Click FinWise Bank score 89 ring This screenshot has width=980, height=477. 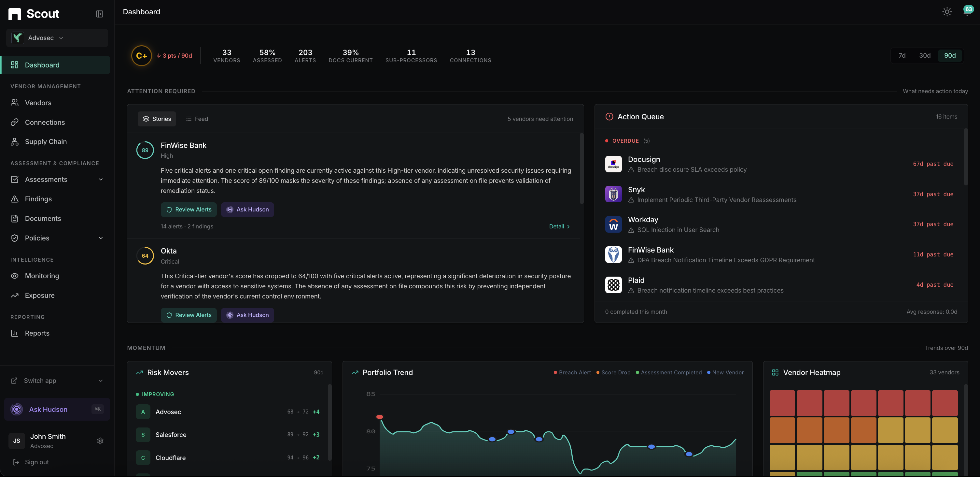145,150
